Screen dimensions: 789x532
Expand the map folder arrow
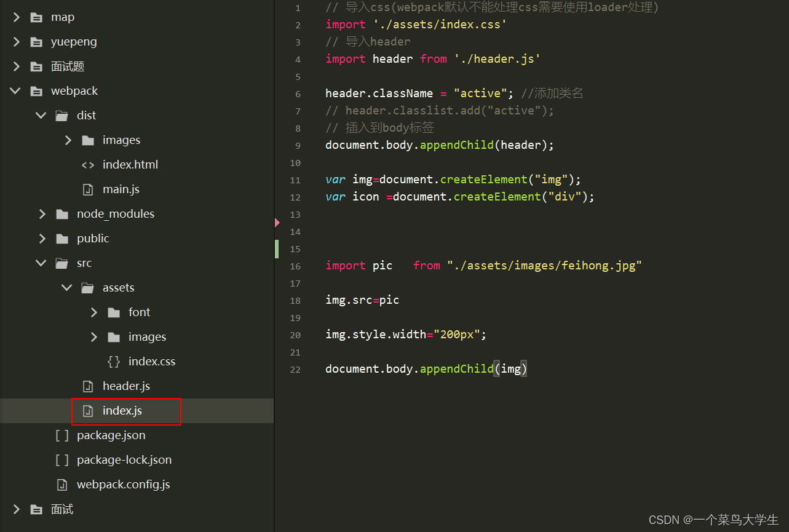coord(16,17)
